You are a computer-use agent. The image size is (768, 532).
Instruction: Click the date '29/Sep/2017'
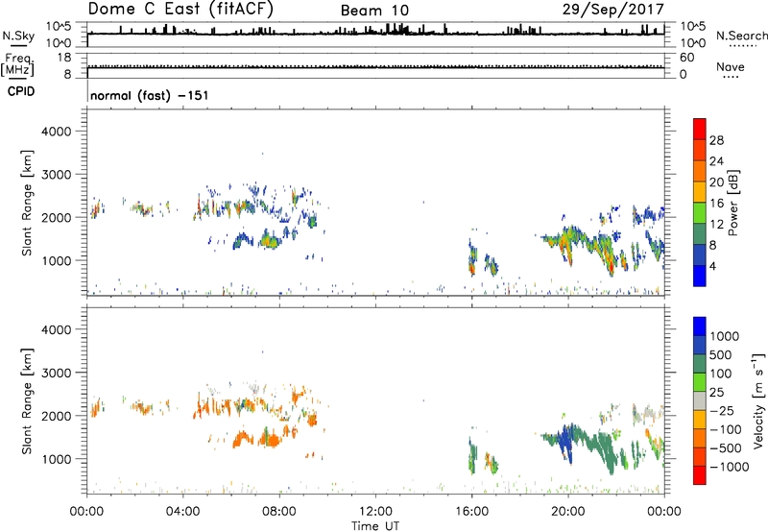click(612, 10)
